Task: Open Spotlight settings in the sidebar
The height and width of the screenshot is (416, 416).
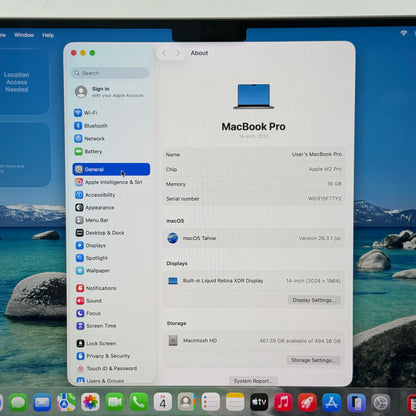Action: 92,258
